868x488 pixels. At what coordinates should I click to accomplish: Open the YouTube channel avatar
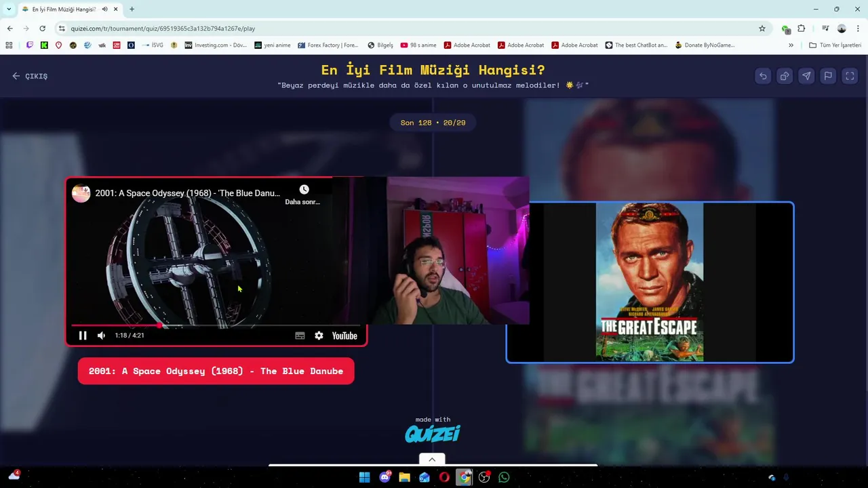[x=81, y=193]
